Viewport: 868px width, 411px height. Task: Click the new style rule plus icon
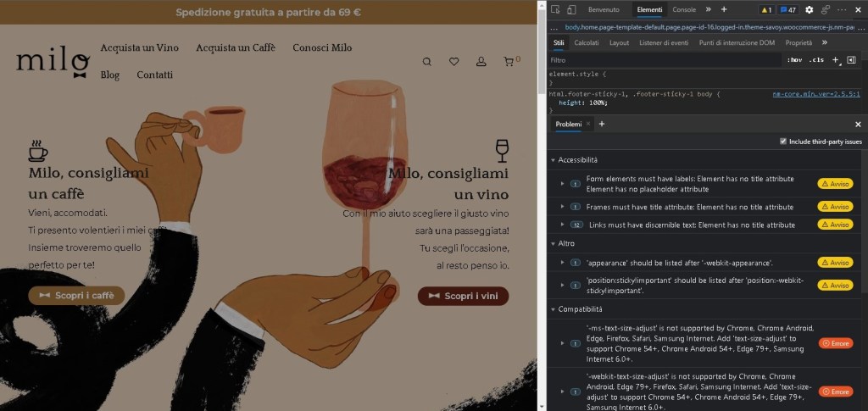coord(835,60)
